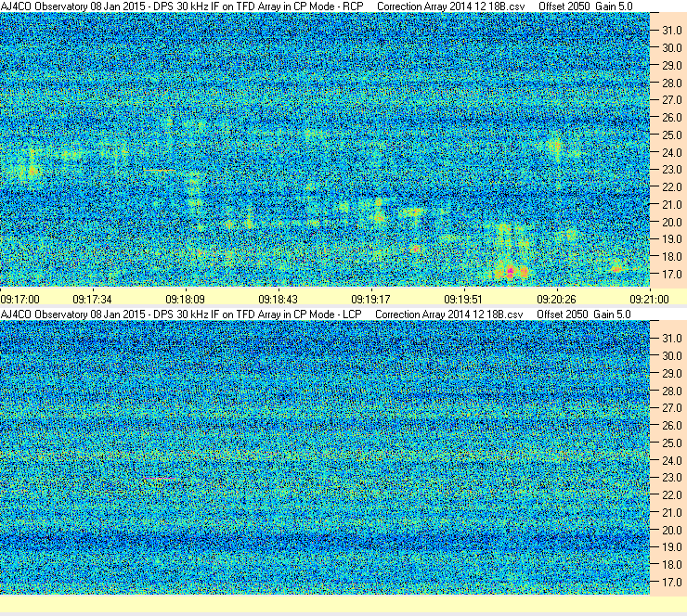The width and height of the screenshot is (687, 616).
Task: Click the 20.0 frequency label on RCP axis
Action: click(x=672, y=223)
